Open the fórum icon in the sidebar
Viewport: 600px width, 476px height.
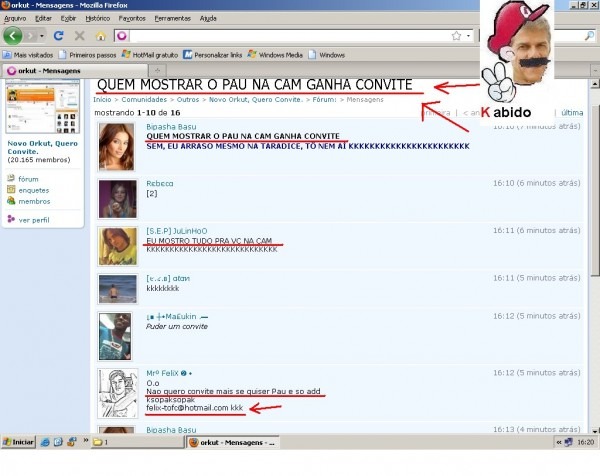click(11, 179)
